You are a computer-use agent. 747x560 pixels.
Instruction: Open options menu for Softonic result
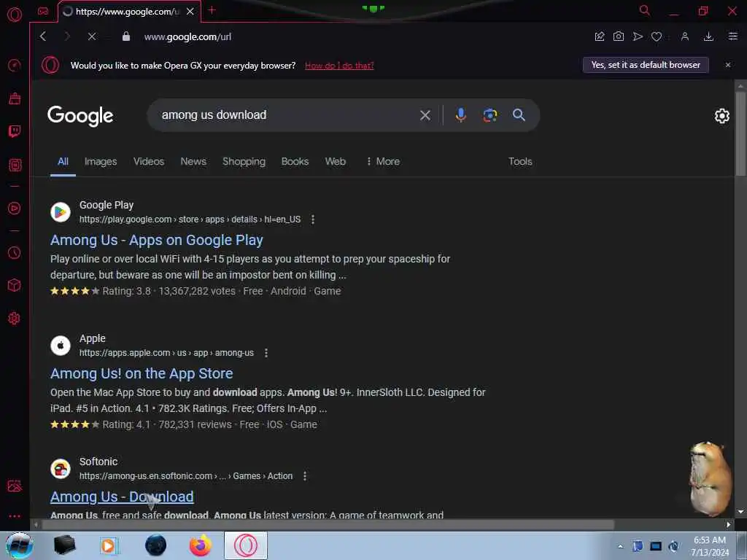coord(305,476)
